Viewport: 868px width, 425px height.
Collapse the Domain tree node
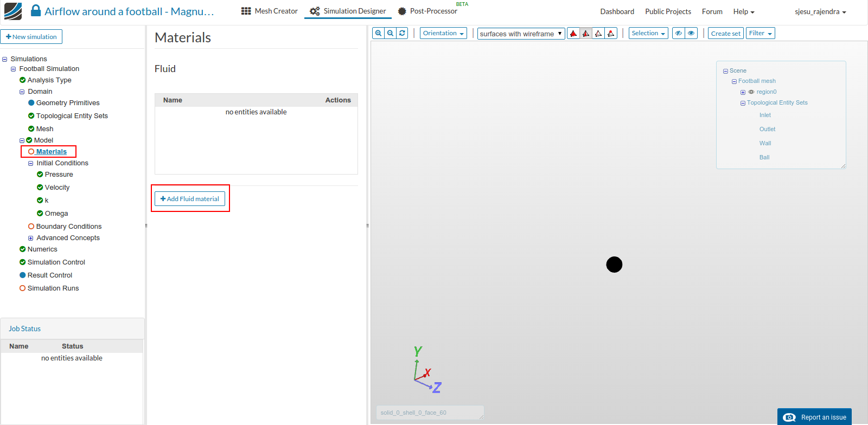coord(22,92)
